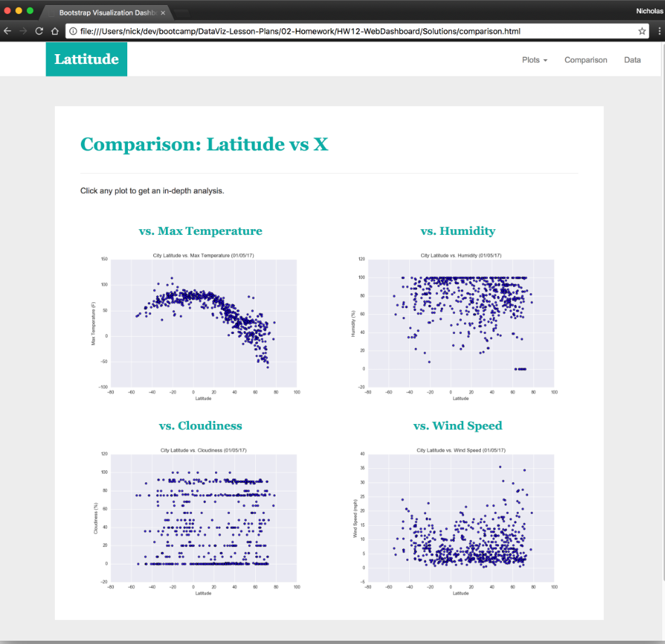Open Chrome's three-dot menu
Screen dimensions: 665x644
[x=658, y=31]
